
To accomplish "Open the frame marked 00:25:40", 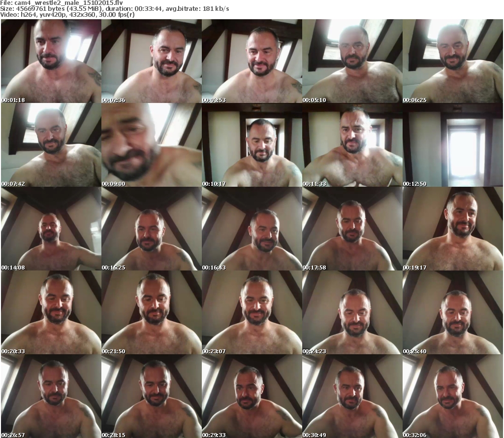I will point(453,312).
